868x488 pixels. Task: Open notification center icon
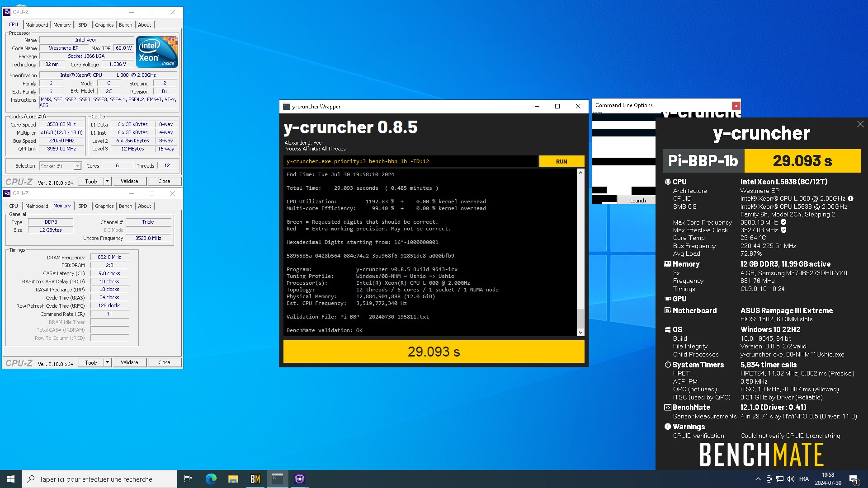tap(854, 479)
